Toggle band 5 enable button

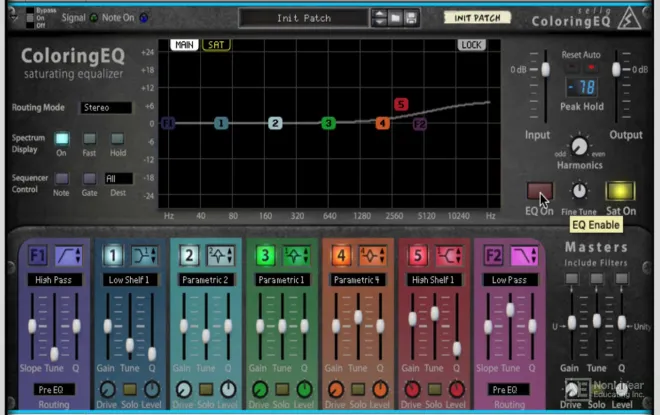pyautogui.click(x=417, y=255)
